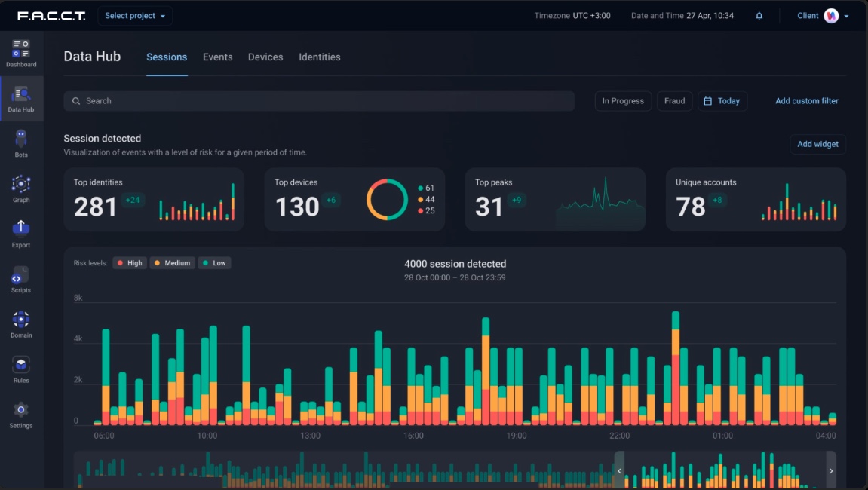This screenshot has height=490, width=868.
Task: Click the timeline range right arrow handle
Action: click(831, 470)
